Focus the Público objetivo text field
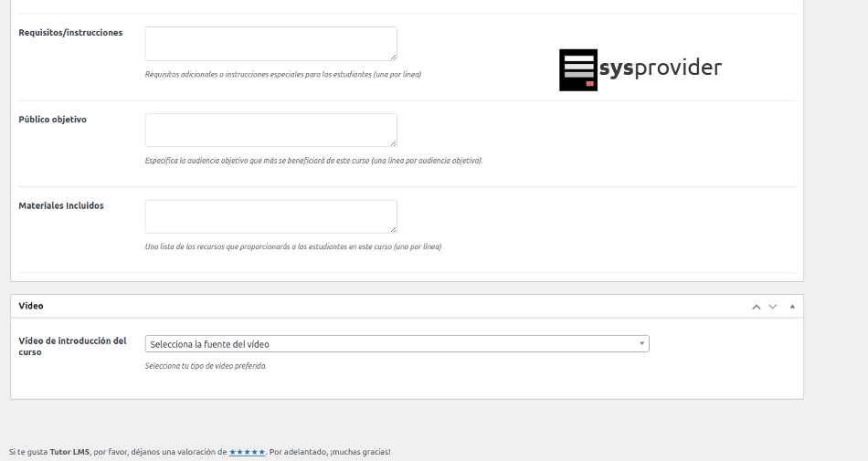 click(270, 130)
